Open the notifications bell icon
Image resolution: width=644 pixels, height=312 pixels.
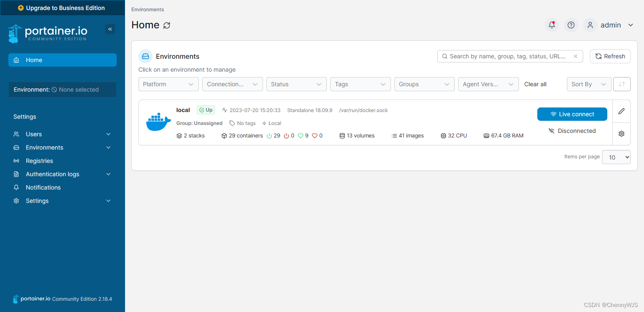pyautogui.click(x=552, y=25)
